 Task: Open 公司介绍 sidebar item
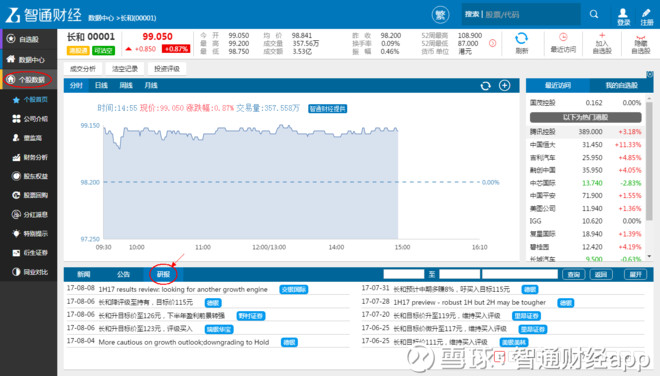30,119
